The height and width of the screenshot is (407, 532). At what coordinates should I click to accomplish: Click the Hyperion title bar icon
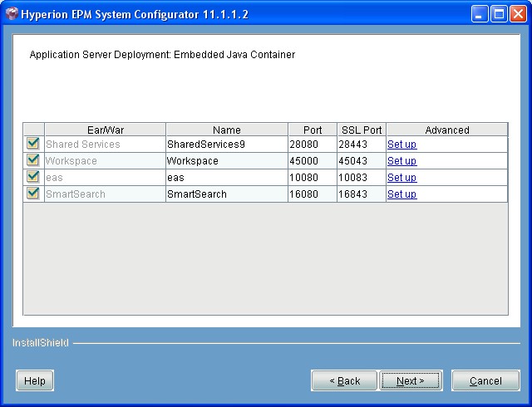(x=12, y=14)
